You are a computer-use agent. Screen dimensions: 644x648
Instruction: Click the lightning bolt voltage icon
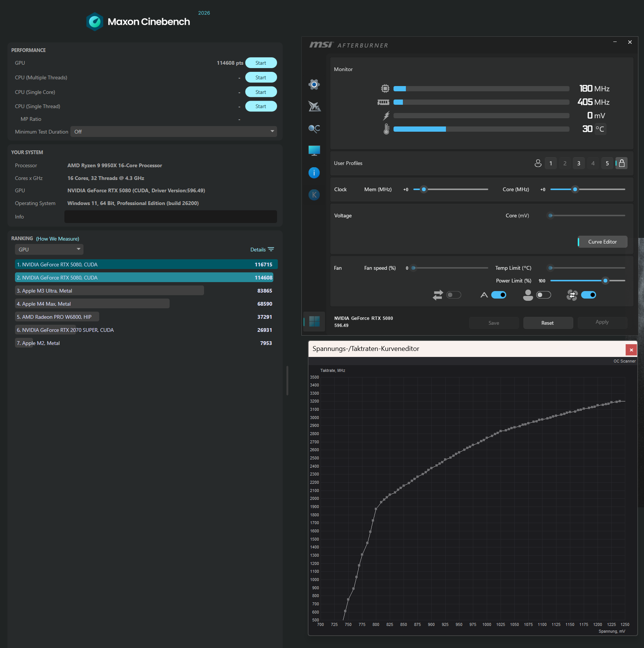pos(386,116)
